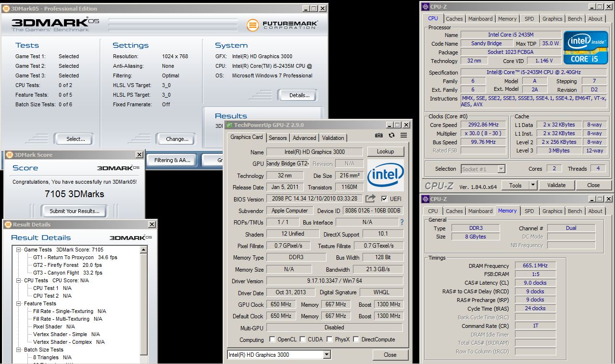Toggle the CUDA checkbox
Screen dimensions: 615x364
pos(303,339)
